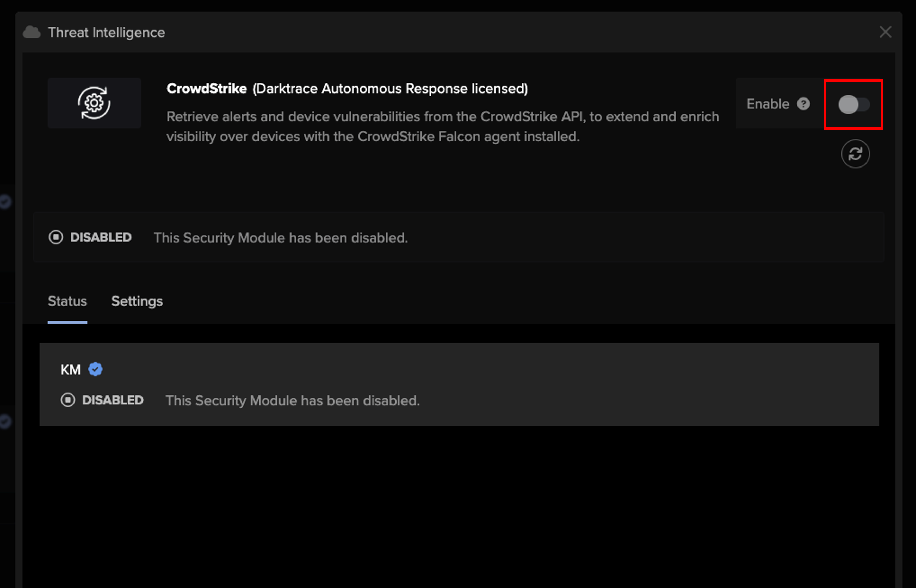Switch to the Settings tab
This screenshot has width=916, height=588.
[137, 301]
